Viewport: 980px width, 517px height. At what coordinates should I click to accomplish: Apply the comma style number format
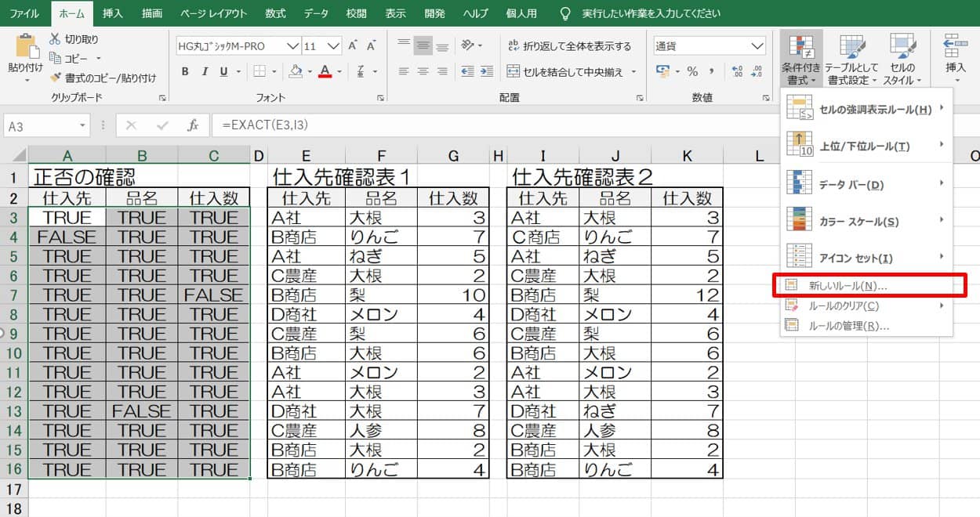712,71
